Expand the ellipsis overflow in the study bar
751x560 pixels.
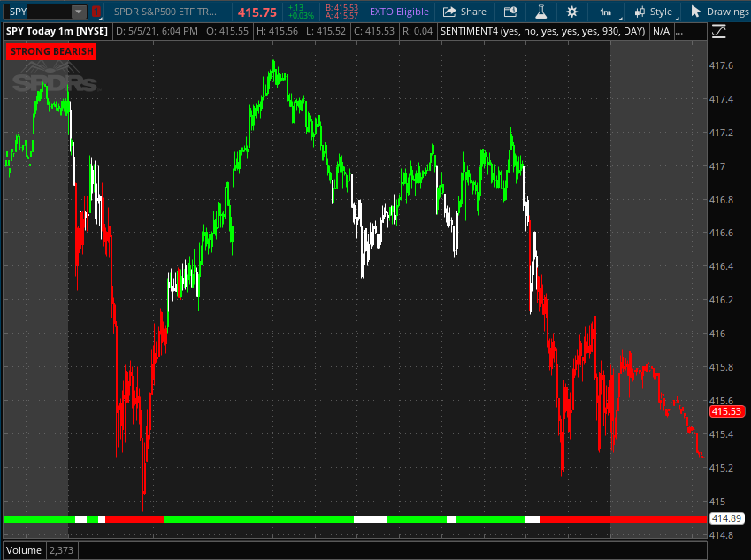pos(678,32)
